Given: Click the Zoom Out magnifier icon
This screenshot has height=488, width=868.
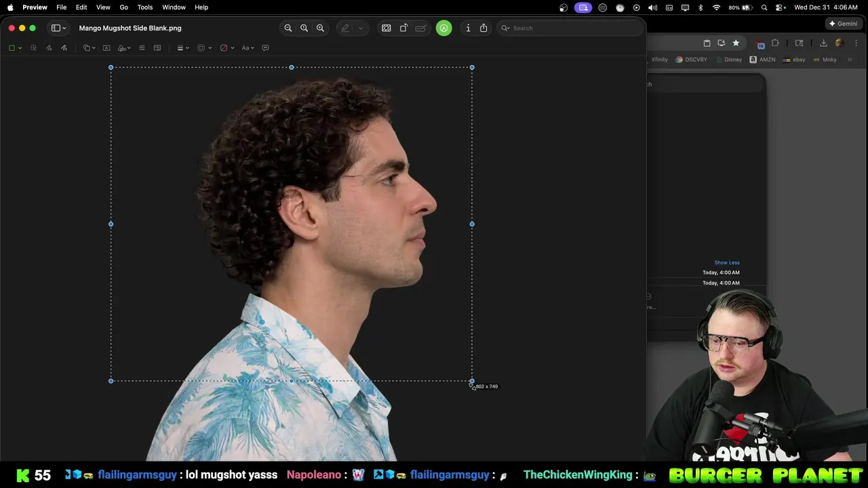Looking at the screenshot, I should 288,28.
